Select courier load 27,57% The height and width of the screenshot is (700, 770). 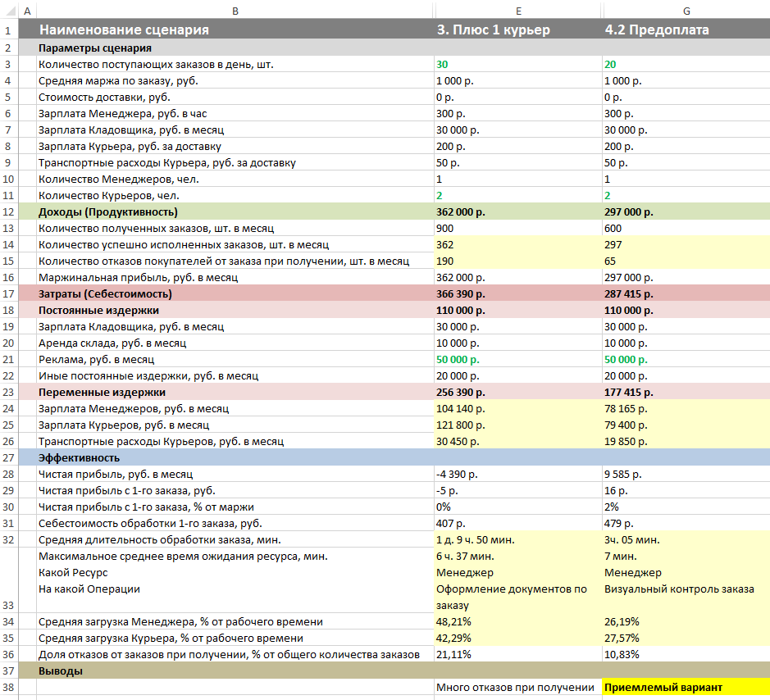point(622,639)
